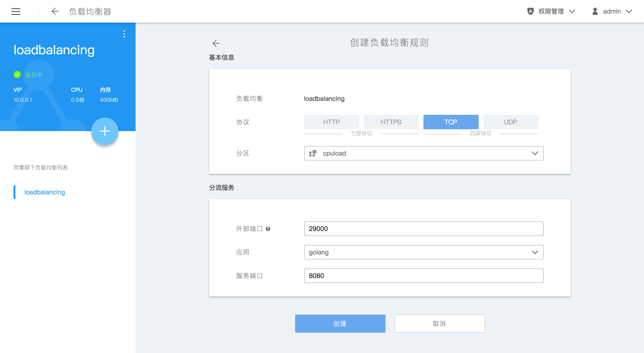Select the UDP protocol option
This screenshot has height=353, width=644.
[510, 122]
